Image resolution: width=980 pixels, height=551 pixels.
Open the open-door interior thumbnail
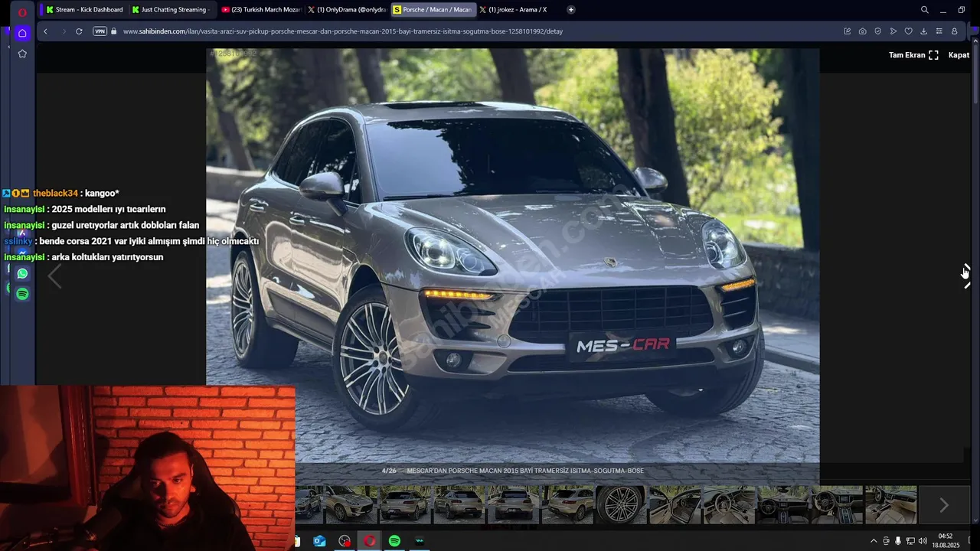tap(675, 504)
